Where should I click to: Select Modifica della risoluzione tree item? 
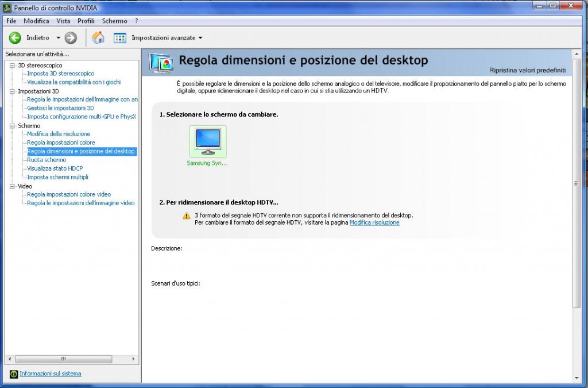[59, 134]
